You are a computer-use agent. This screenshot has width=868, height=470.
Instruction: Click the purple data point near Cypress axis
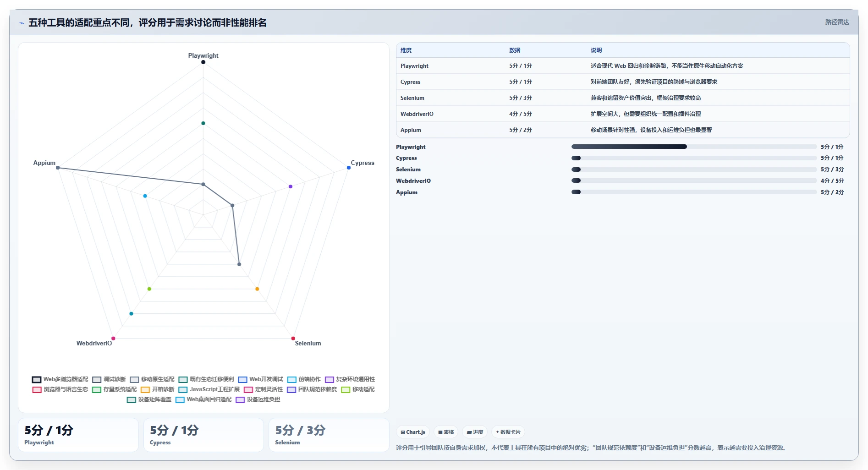pyautogui.click(x=291, y=186)
